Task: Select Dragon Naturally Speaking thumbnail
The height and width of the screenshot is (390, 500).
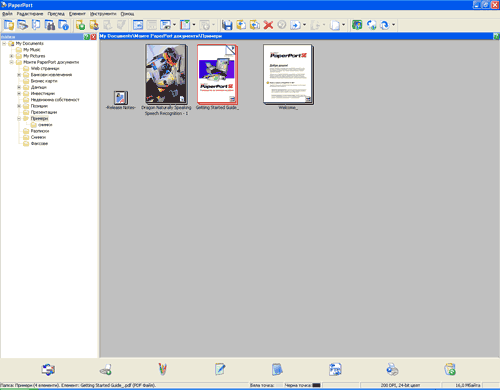Action: click(166, 74)
